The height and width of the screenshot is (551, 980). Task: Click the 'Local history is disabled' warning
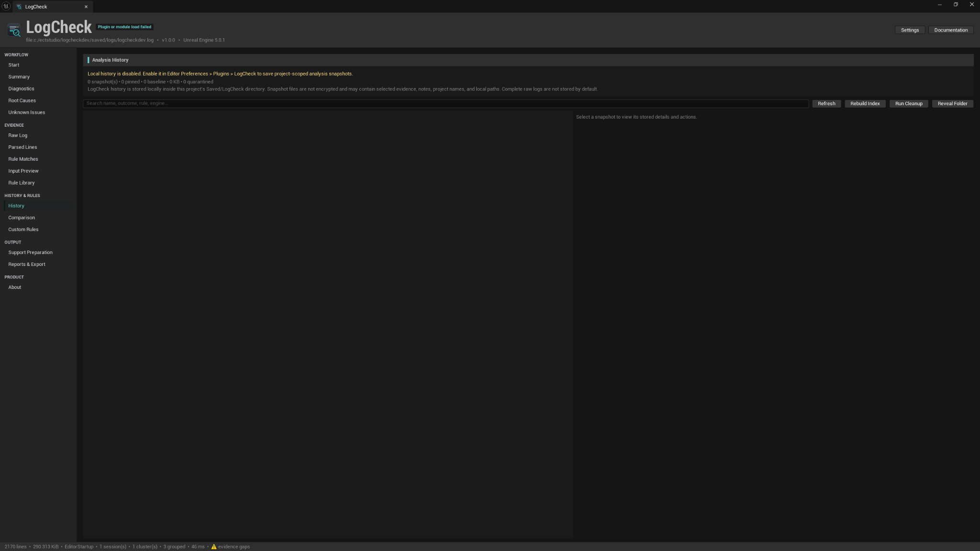[x=220, y=74]
